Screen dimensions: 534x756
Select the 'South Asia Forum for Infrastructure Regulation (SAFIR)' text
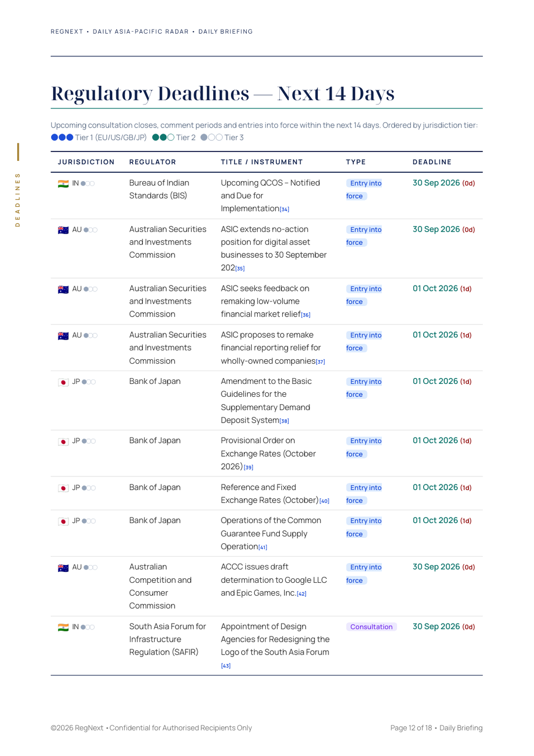[168, 639]
